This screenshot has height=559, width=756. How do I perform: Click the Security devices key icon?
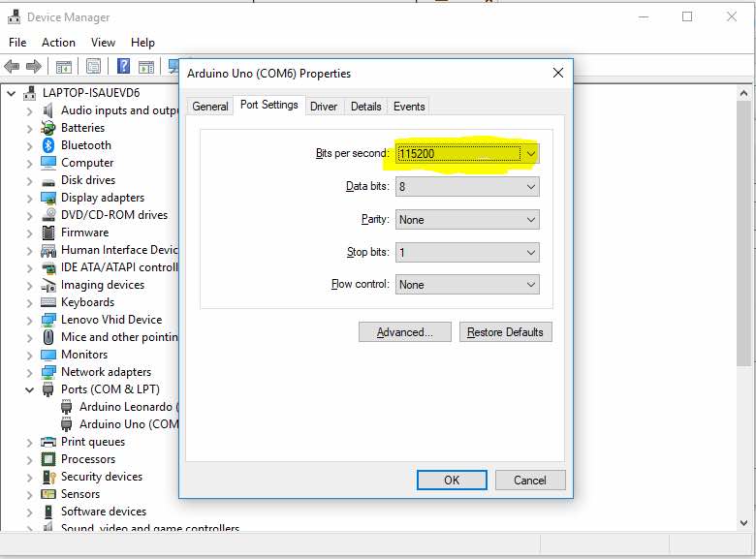(49, 477)
